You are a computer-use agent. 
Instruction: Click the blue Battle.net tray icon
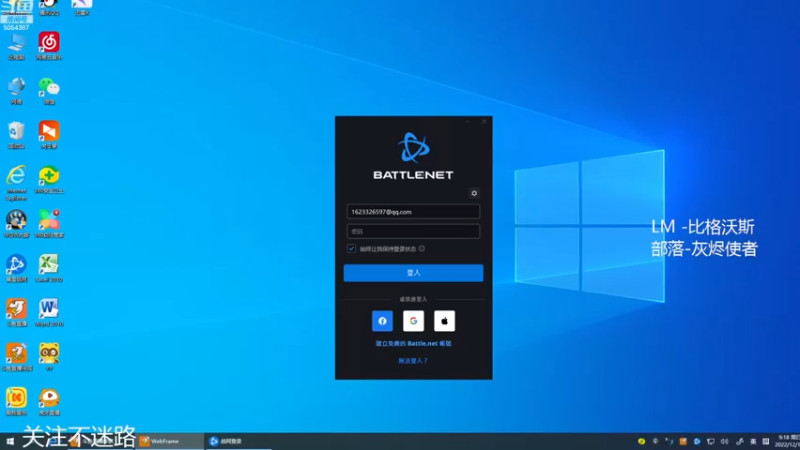(696, 441)
